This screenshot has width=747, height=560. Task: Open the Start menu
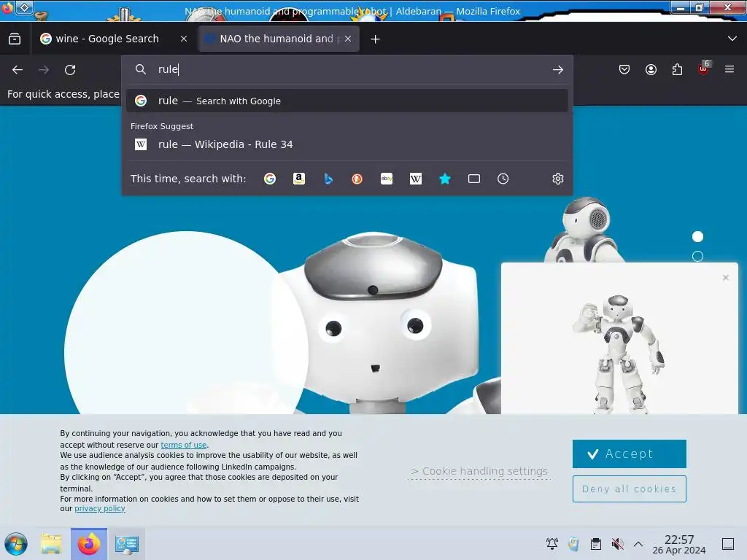(16, 544)
